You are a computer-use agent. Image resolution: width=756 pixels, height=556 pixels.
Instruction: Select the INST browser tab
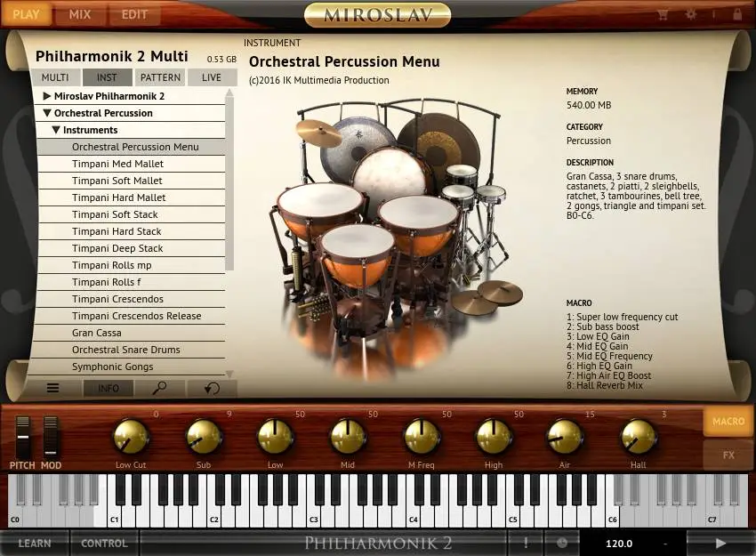coord(107,77)
